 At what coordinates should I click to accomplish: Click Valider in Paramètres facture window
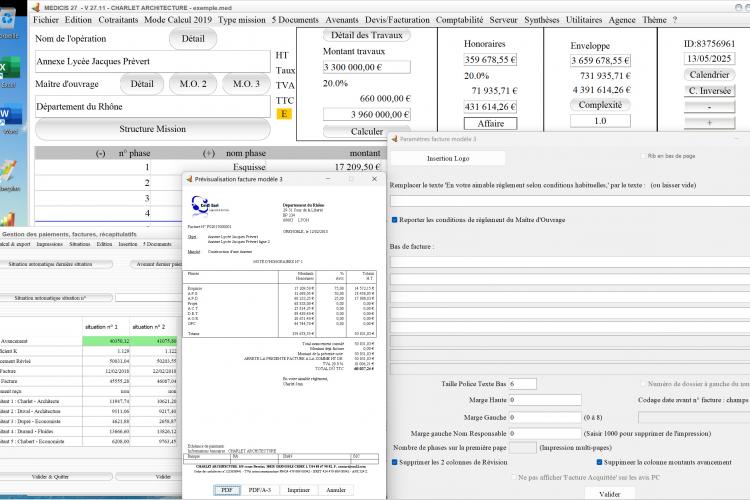point(610,494)
